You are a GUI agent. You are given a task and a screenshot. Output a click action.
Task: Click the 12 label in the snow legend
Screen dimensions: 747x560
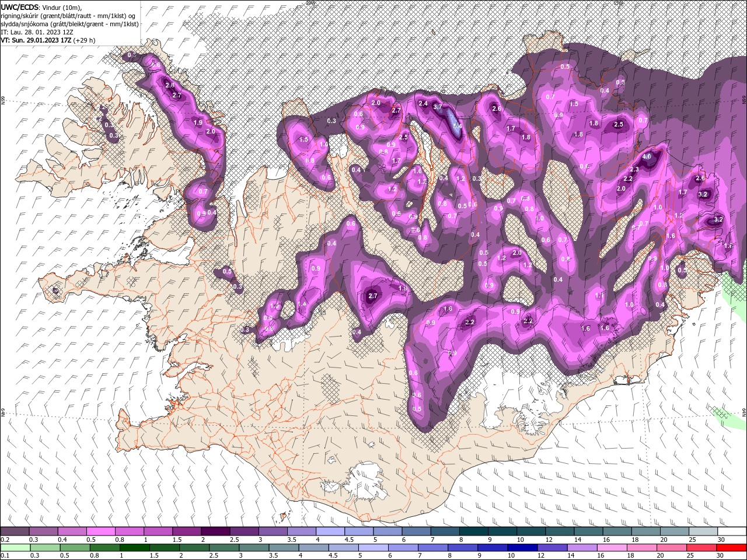[549, 540]
